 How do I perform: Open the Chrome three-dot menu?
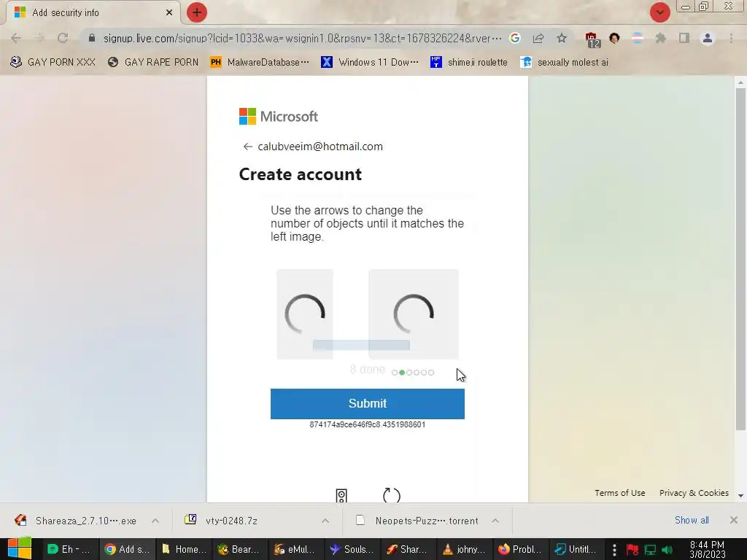pyautogui.click(x=731, y=38)
